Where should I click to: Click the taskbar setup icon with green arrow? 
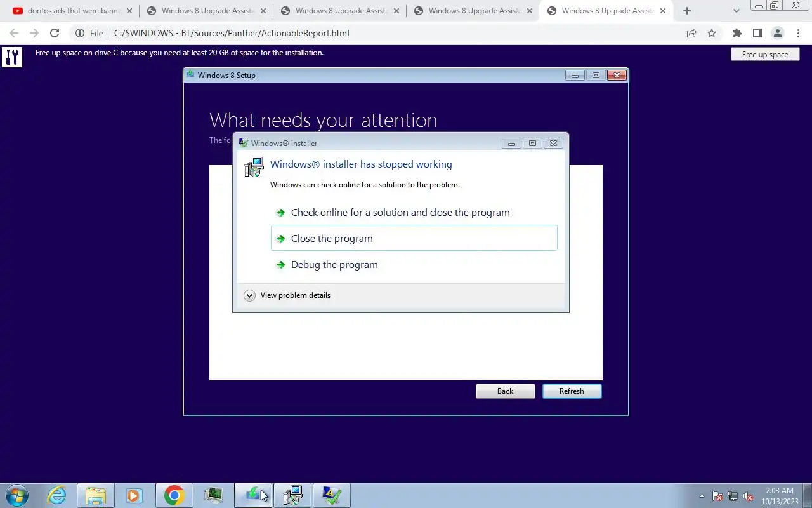[253, 495]
